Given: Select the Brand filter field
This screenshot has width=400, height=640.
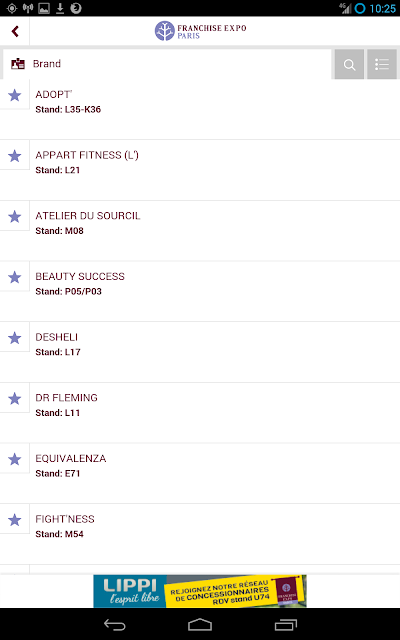Looking at the screenshot, I should 167,64.
